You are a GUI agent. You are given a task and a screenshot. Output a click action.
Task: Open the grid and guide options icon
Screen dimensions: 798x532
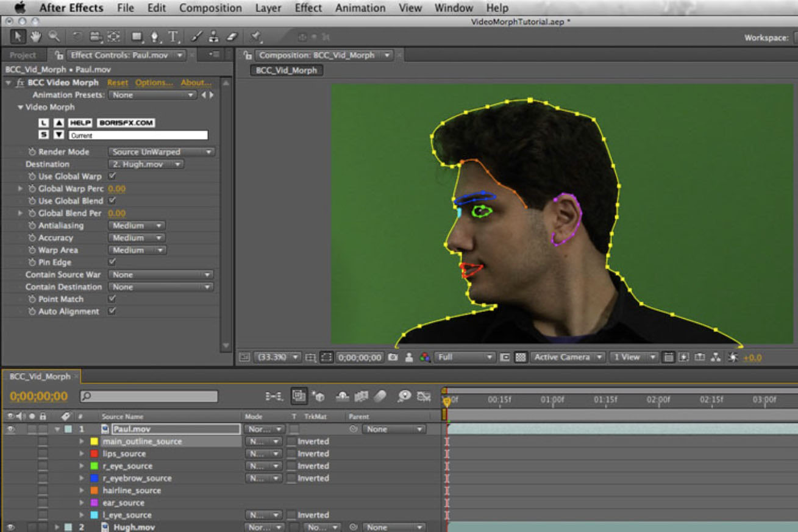[310, 358]
